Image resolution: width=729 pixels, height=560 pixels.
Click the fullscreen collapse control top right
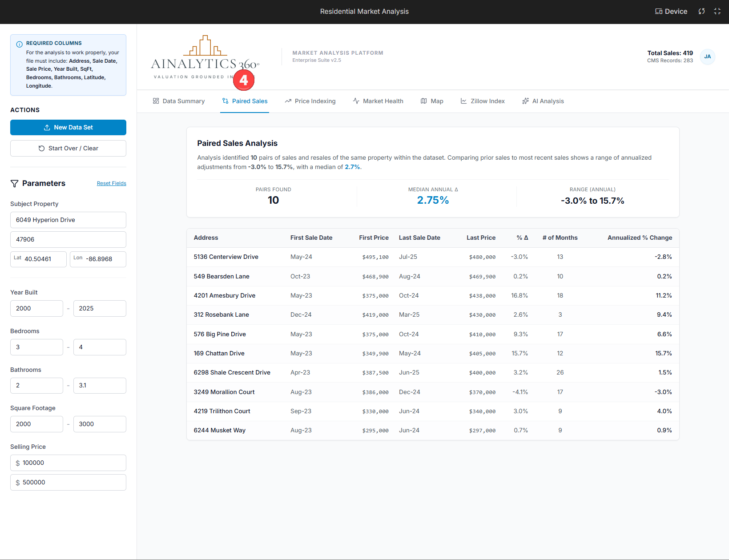(717, 11)
